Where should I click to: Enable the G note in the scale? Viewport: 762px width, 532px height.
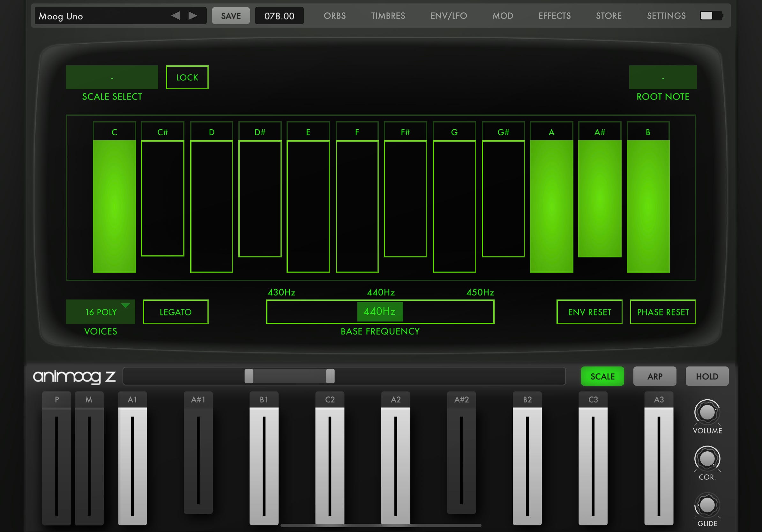click(x=454, y=197)
